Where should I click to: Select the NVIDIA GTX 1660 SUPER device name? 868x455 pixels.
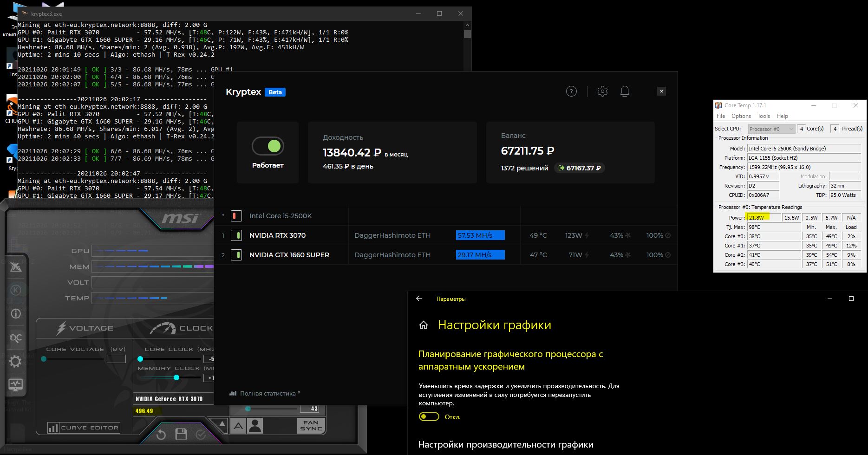point(289,255)
